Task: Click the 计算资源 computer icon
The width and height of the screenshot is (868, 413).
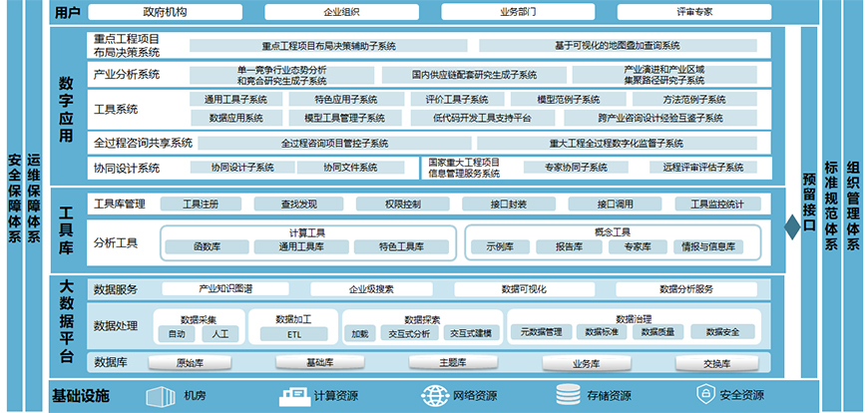Action: [293, 395]
